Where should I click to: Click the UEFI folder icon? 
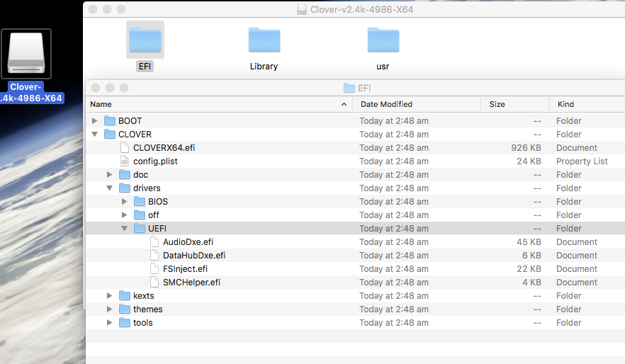click(x=140, y=229)
